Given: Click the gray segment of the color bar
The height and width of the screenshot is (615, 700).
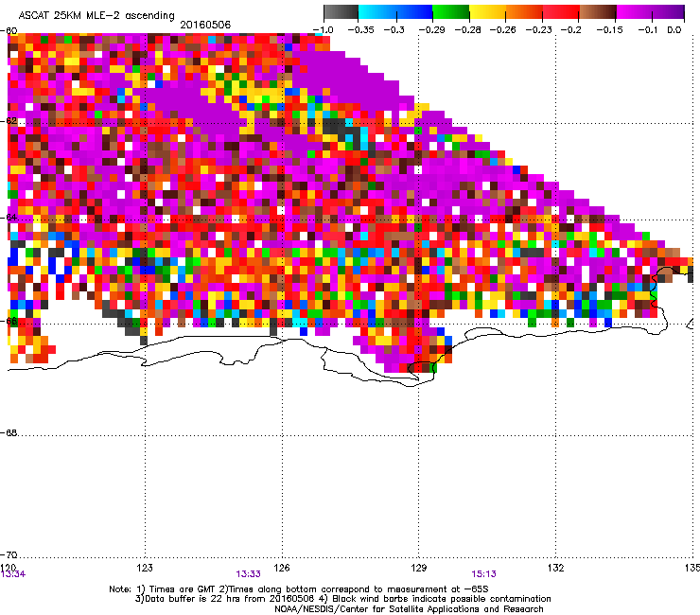Looking at the screenshot, I should 341,12.
